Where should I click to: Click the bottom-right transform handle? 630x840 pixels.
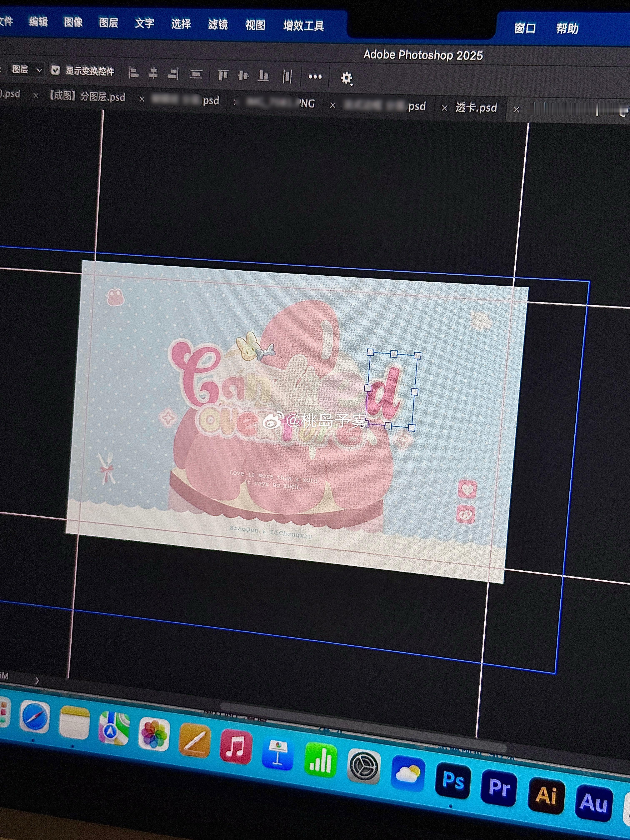412,428
